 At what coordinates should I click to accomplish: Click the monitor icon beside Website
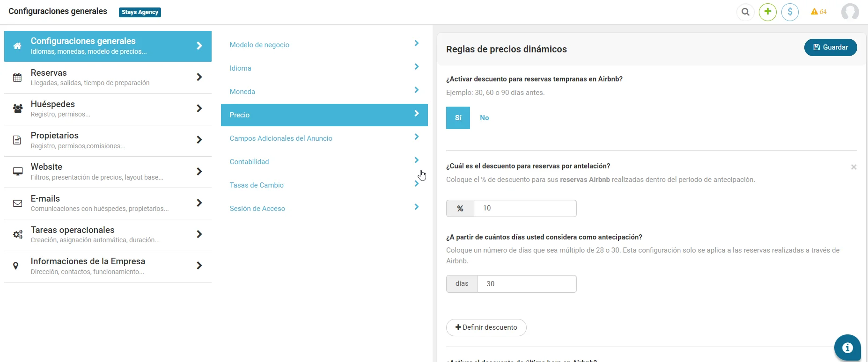click(18, 172)
